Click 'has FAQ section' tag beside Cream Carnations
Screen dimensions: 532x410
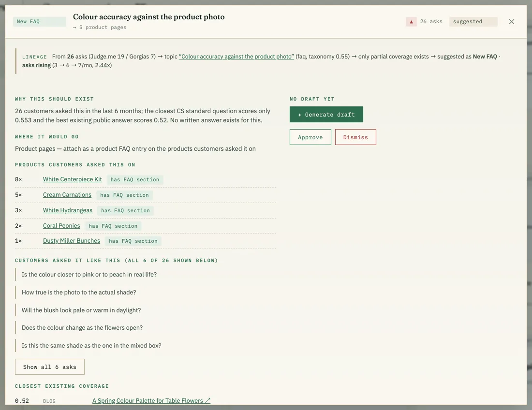[x=124, y=195]
